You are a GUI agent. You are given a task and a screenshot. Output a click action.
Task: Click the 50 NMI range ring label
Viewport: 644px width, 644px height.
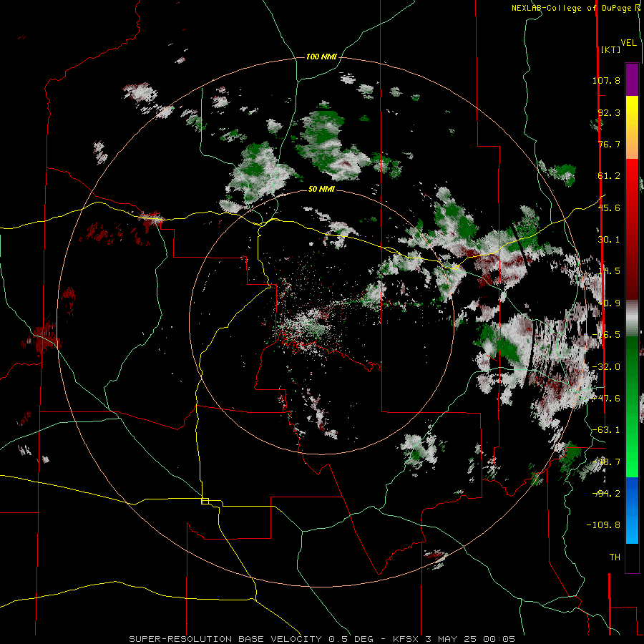tap(321, 189)
